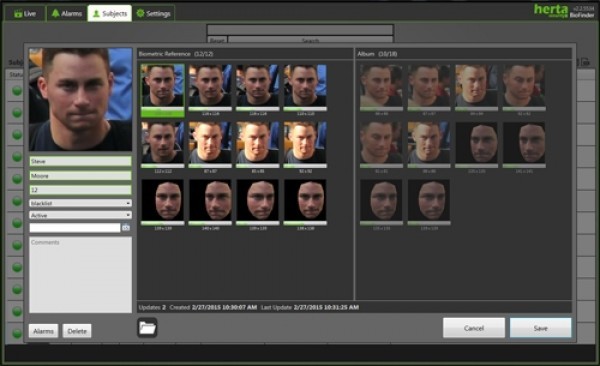Click quality bar under the second biometric thumbnail

(x=210, y=109)
